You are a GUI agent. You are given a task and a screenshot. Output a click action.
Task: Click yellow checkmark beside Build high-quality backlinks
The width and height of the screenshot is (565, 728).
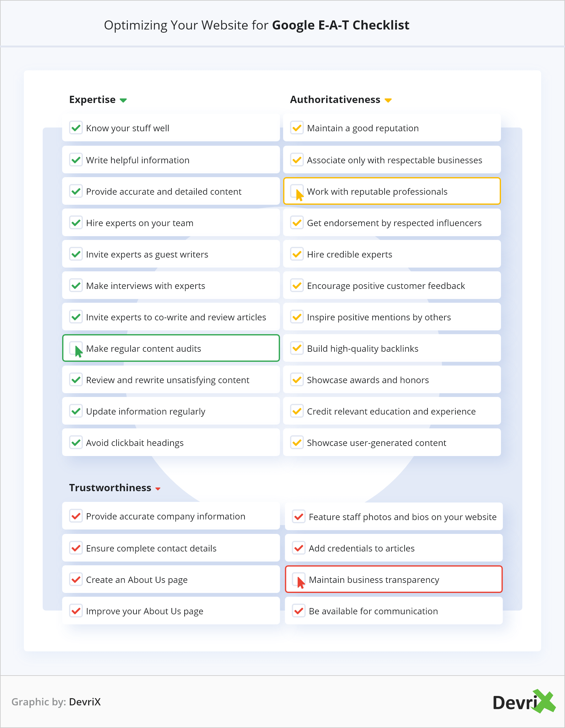297,348
